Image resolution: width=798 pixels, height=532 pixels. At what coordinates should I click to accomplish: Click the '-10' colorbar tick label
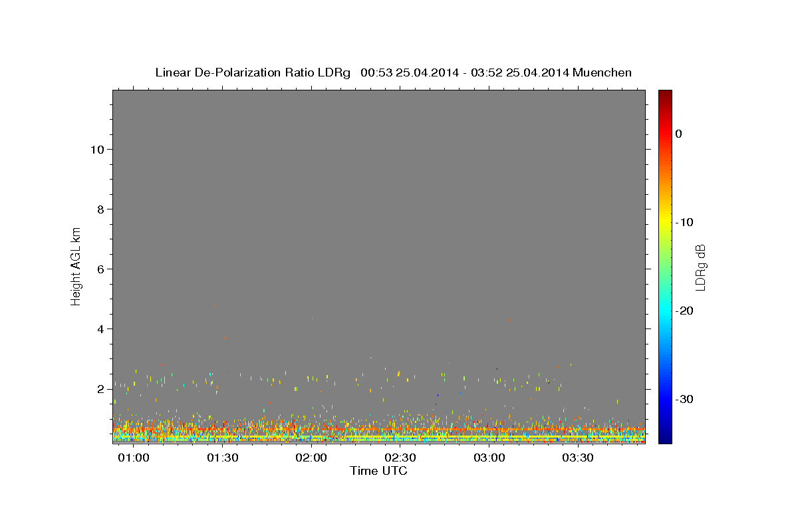684,222
